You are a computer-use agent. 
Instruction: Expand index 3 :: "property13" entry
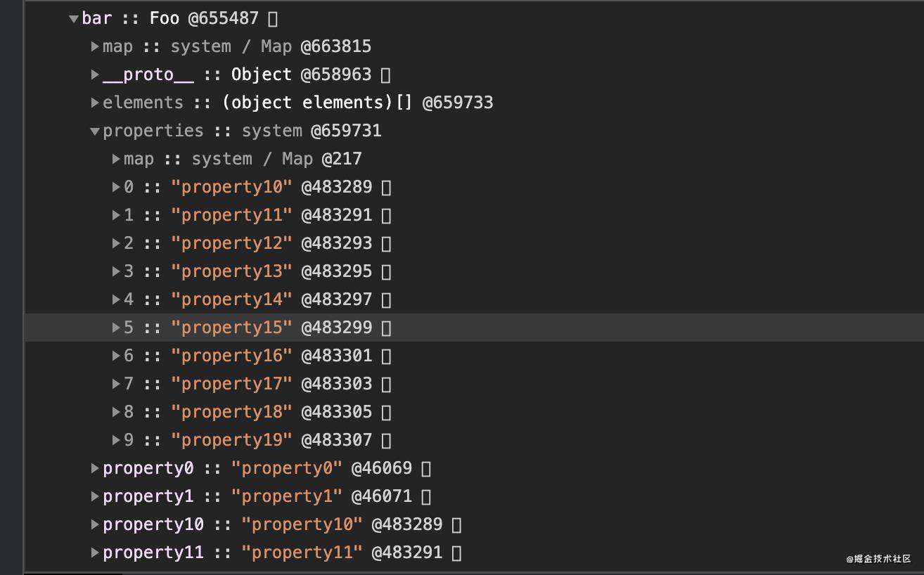tap(116, 271)
